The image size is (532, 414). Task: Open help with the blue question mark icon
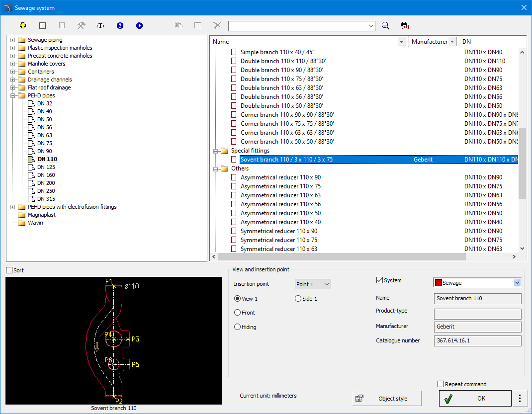tap(120, 25)
